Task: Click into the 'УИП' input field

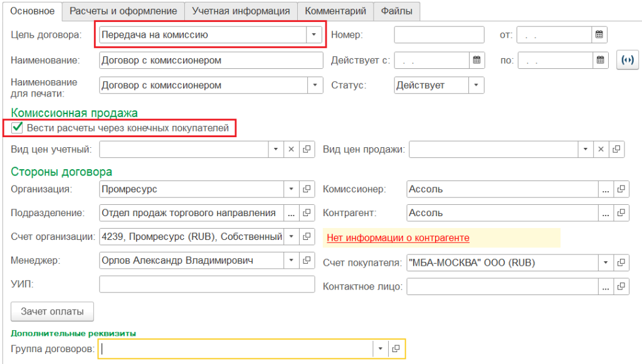Action: pos(207,284)
